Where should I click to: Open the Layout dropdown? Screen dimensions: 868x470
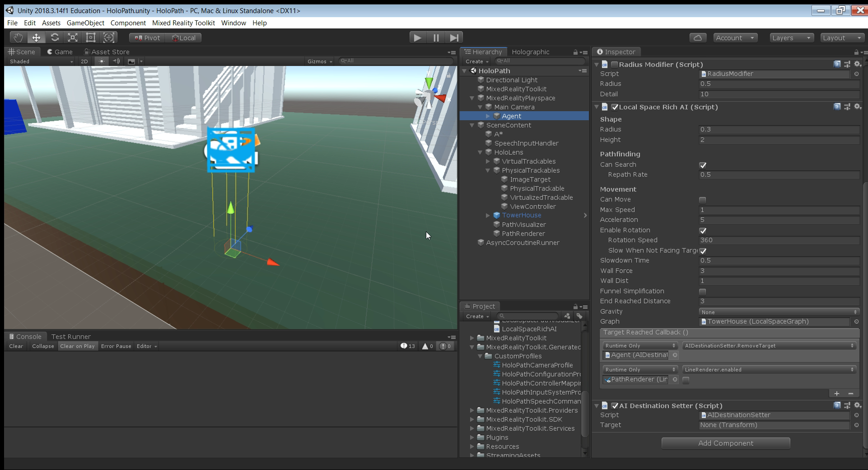pos(842,38)
